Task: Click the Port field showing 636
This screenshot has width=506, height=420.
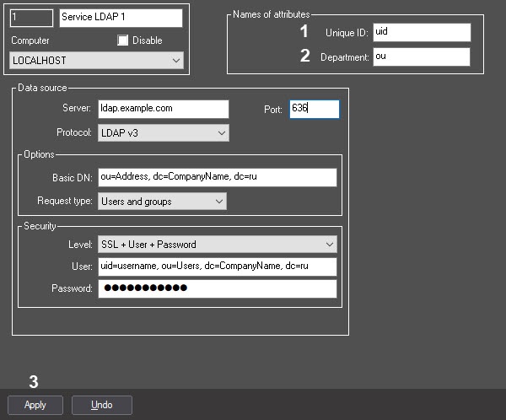Action: point(315,109)
